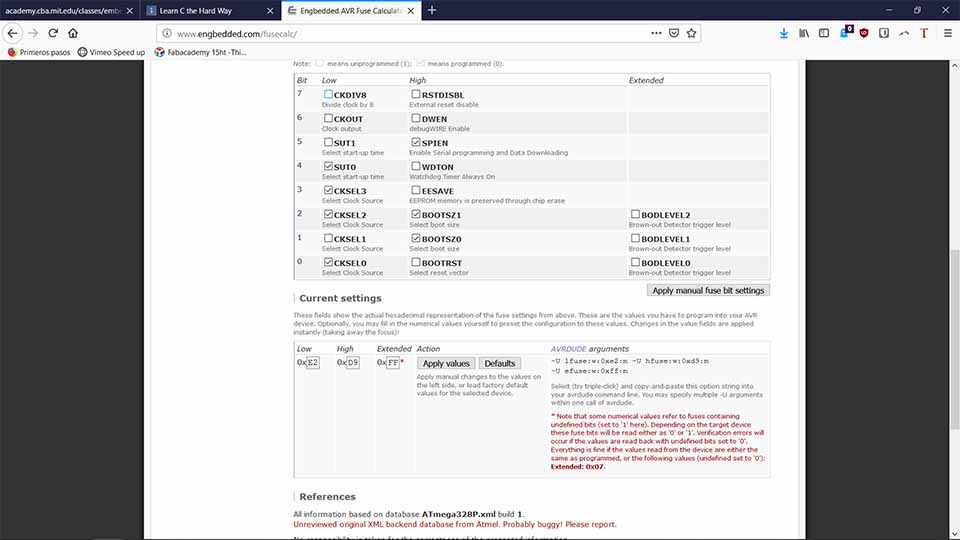
Task: Toggle the sidebar view
Action: point(824,33)
